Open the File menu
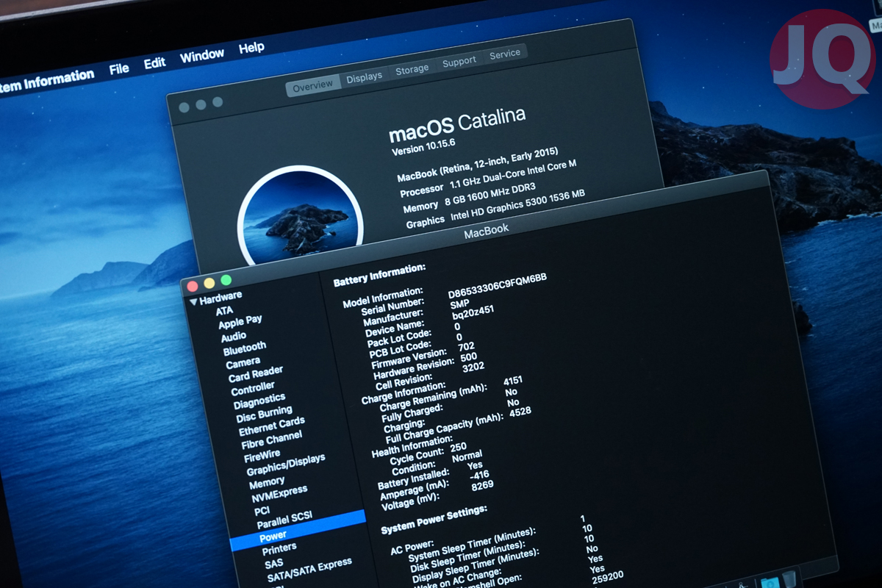 click(x=119, y=69)
